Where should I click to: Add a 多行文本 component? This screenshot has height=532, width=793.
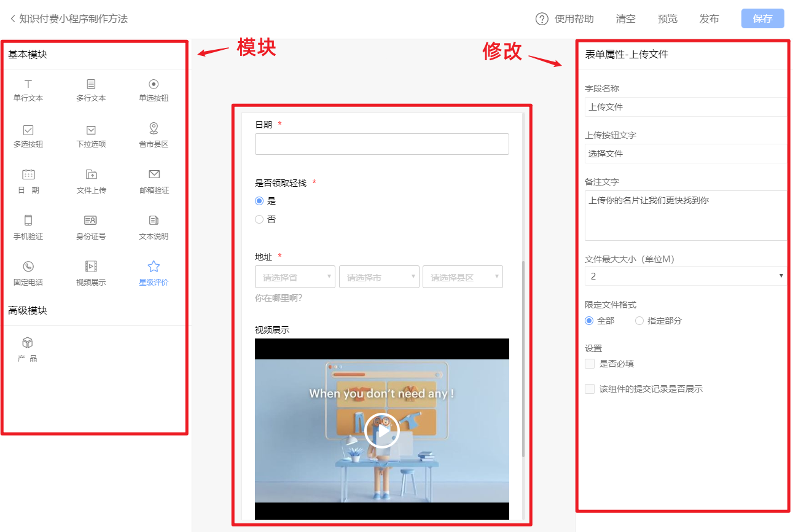click(91, 89)
